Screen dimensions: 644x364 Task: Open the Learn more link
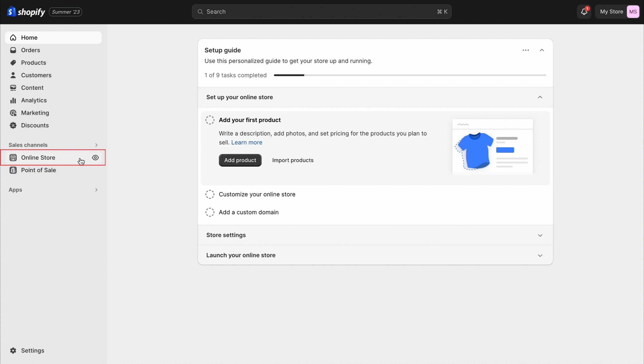tap(247, 142)
